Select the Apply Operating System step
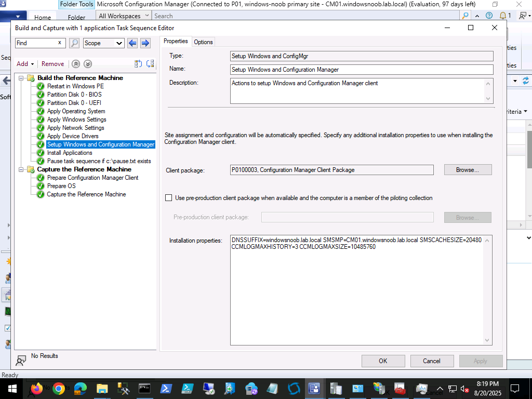This screenshot has width=532, height=399. point(76,111)
